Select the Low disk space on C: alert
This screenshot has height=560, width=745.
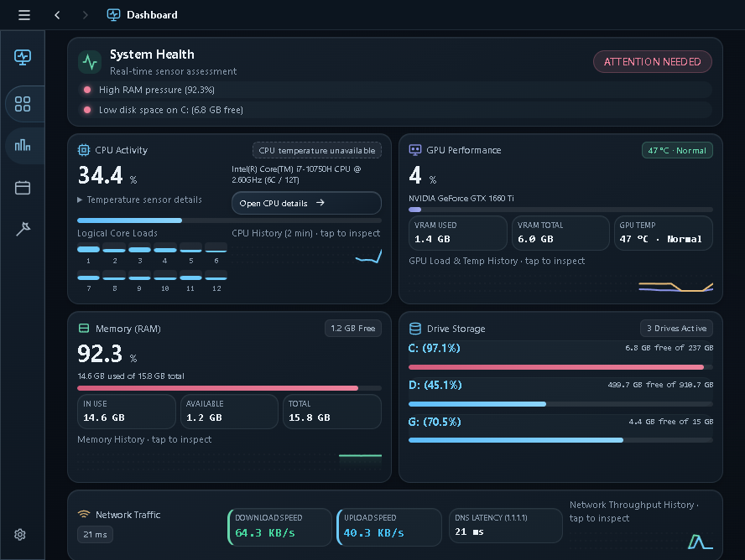(395, 110)
